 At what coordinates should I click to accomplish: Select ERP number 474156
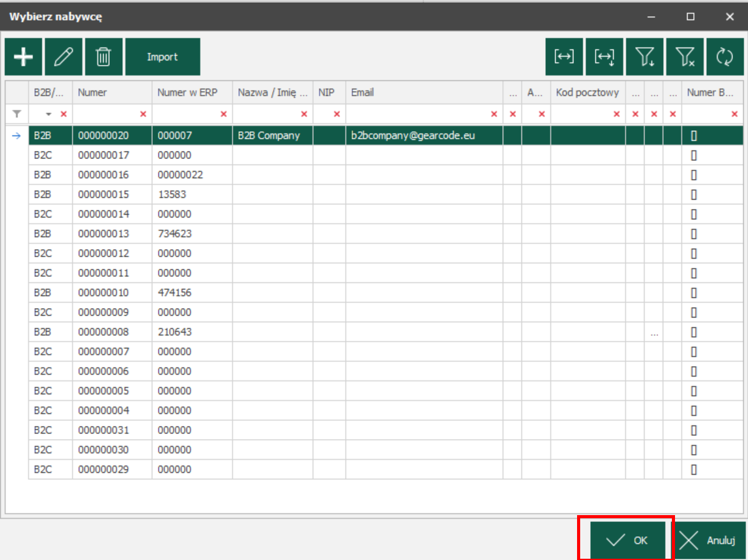192,293
